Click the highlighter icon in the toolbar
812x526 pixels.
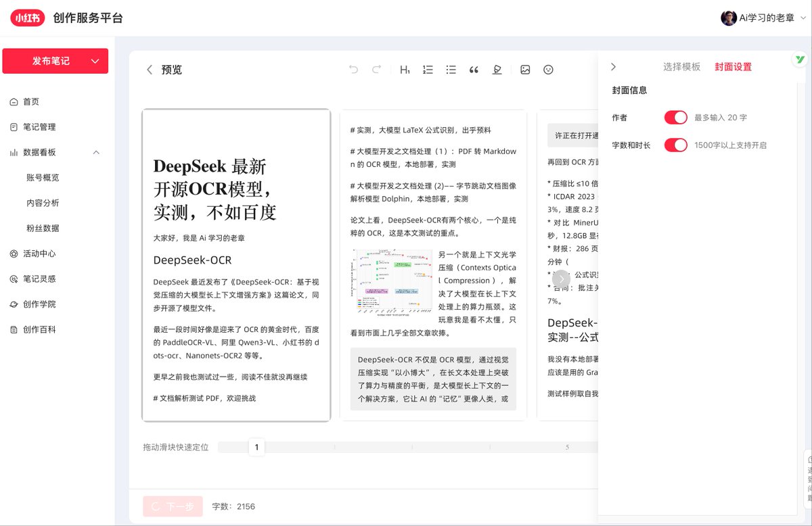tap(497, 69)
